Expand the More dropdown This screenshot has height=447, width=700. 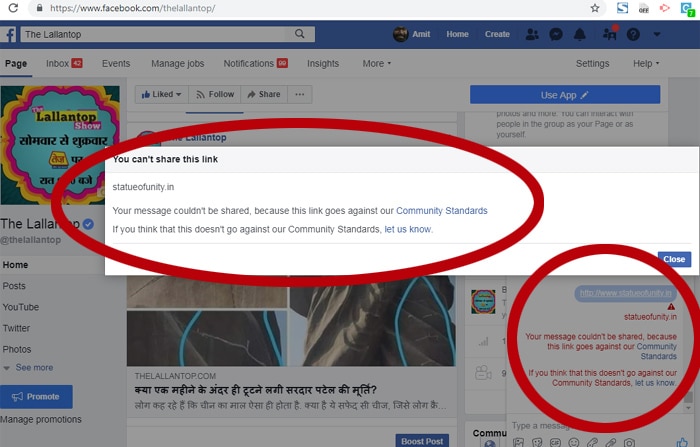click(376, 63)
